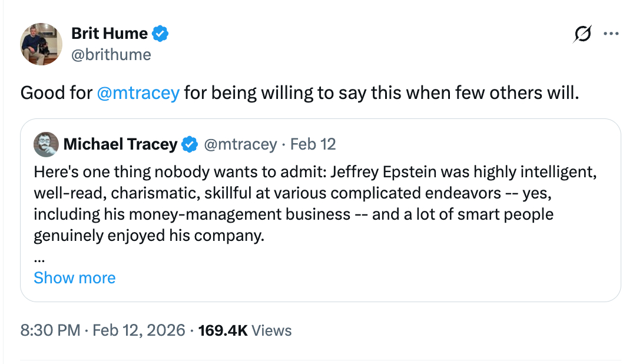
Task: Click the quoted post's Feb 12 date
Action: click(313, 144)
